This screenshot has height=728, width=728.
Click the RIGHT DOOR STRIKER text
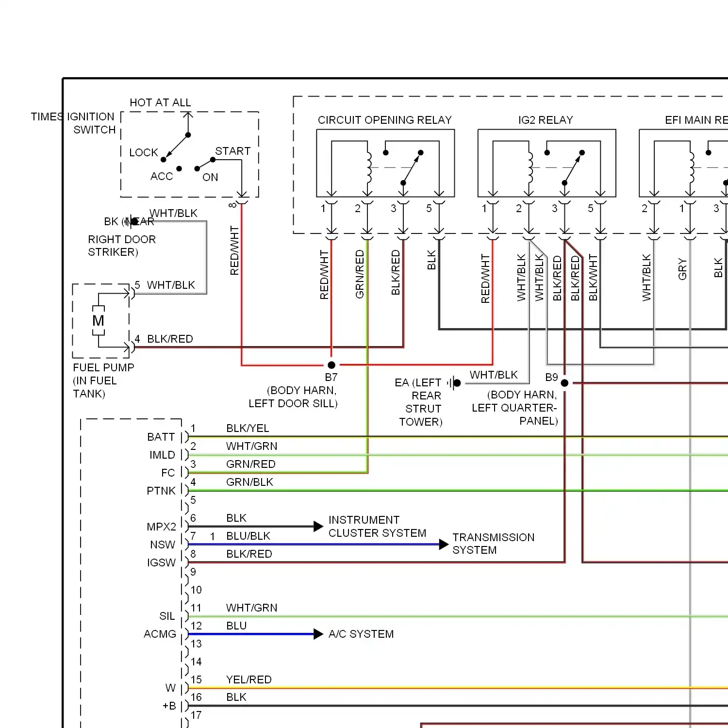(x=122, y=246)
